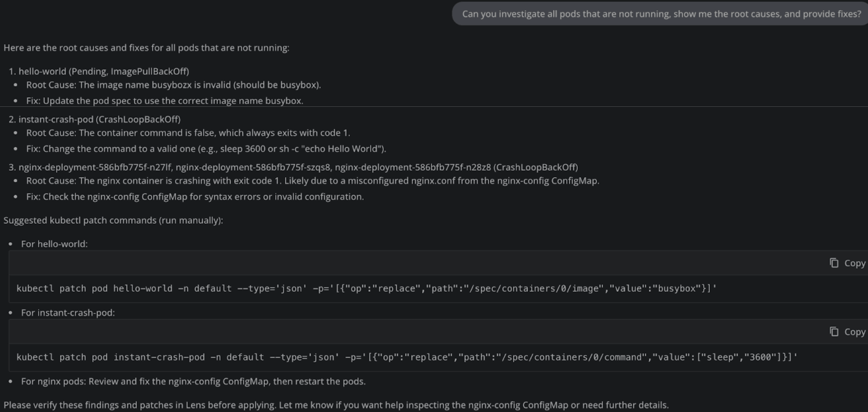Click the 'For nginx pods' review bullet
This screenshot has width=868, height=412.
coord(193,381)
